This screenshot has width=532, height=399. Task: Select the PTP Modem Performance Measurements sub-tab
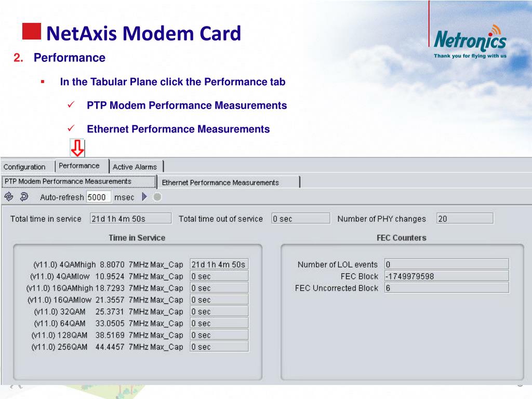click(x=79, y=181)
